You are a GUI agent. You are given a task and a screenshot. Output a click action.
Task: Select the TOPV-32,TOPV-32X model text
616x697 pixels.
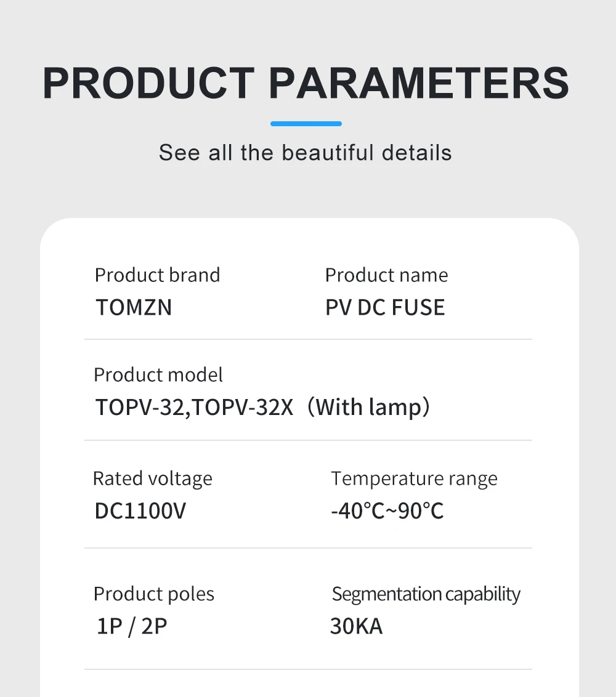[195, 407]
